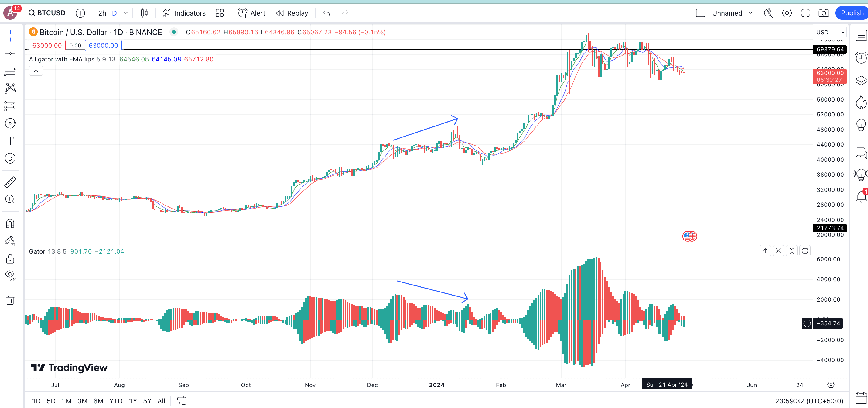Open the Fibonacci retracement tools
This screenshot has height=408, width=868.
[x=10, y=71]
